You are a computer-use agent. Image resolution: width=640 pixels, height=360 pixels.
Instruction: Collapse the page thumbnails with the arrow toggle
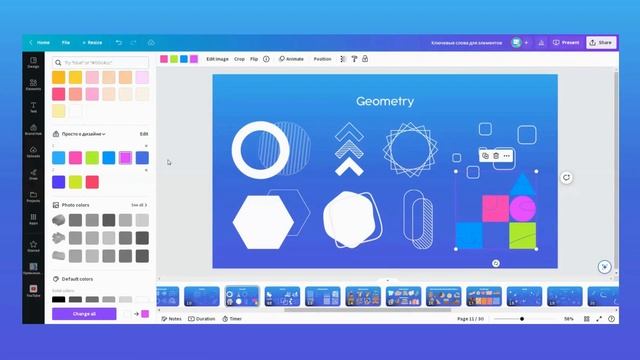(387, 280)
